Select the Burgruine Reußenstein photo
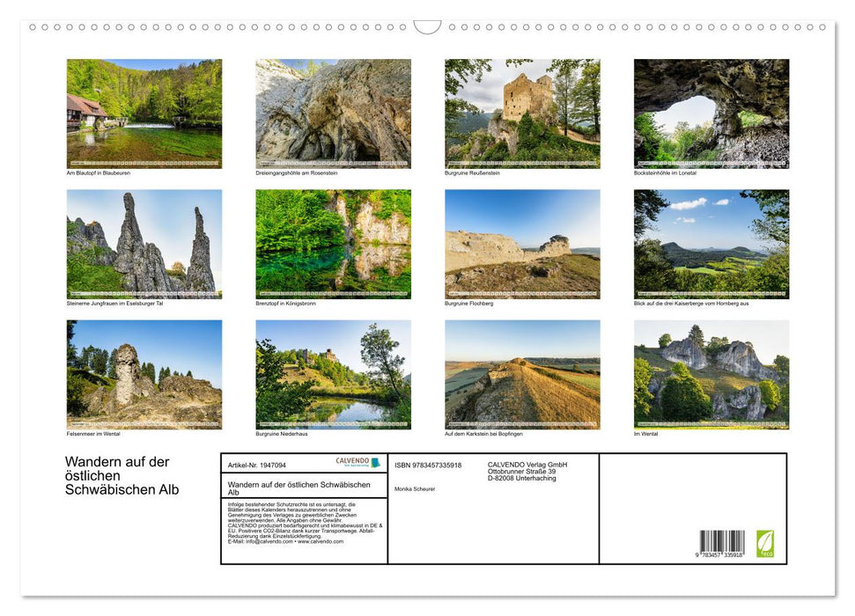Screen dimensions: 855x616 [521, 114]
